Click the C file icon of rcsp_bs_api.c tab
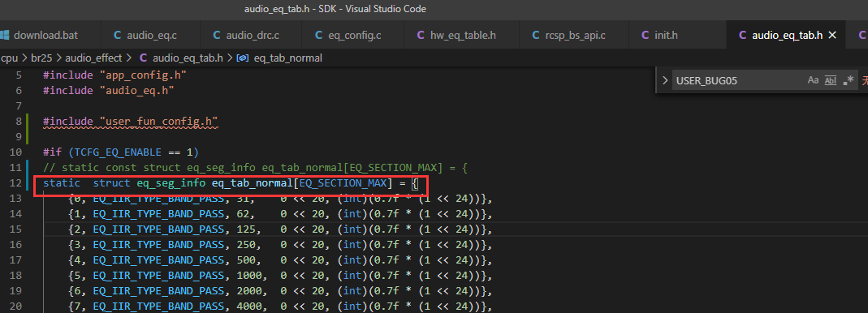This screenshot has width=868, height=313. tap(535, 36)
